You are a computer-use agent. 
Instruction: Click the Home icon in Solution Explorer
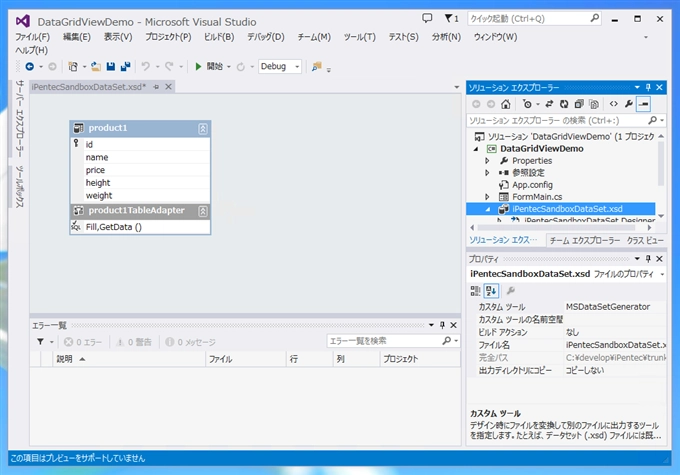coord(506,104)
